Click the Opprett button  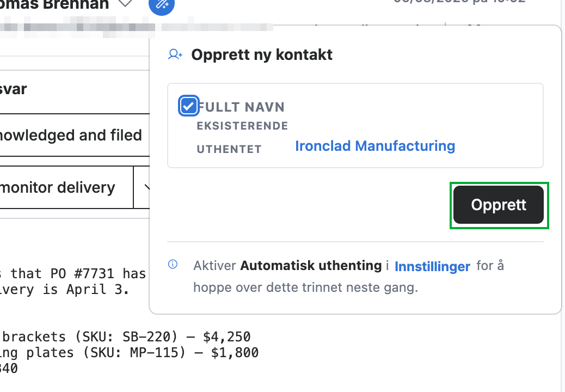499,205
